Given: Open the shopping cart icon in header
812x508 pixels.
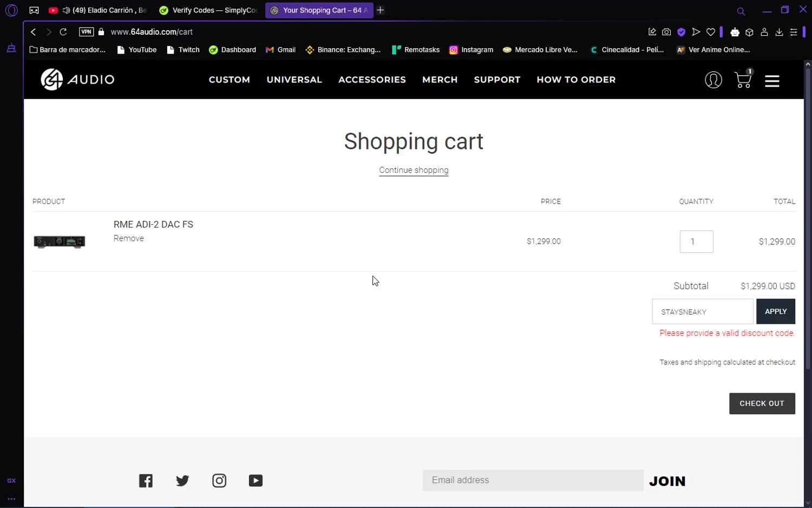Looking at the screenshot, I should point(743,79).
